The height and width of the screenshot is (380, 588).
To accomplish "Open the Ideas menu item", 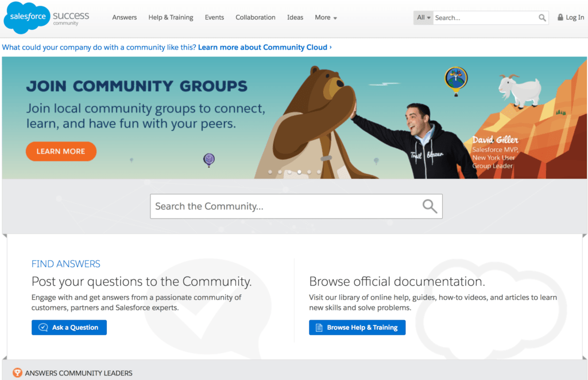I will pyautogui.click(x=295, y=17).
